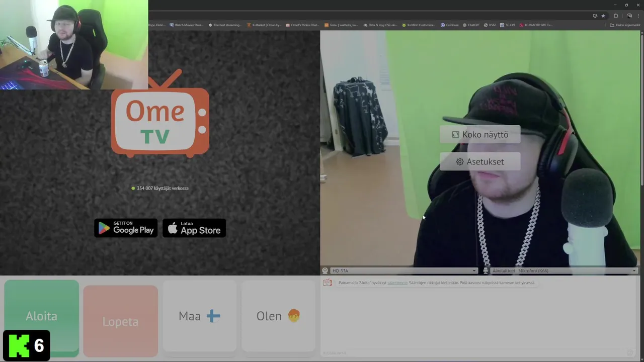Open the emoji picker in chat box
Screen dimensions: 644x362
(629, 352)
